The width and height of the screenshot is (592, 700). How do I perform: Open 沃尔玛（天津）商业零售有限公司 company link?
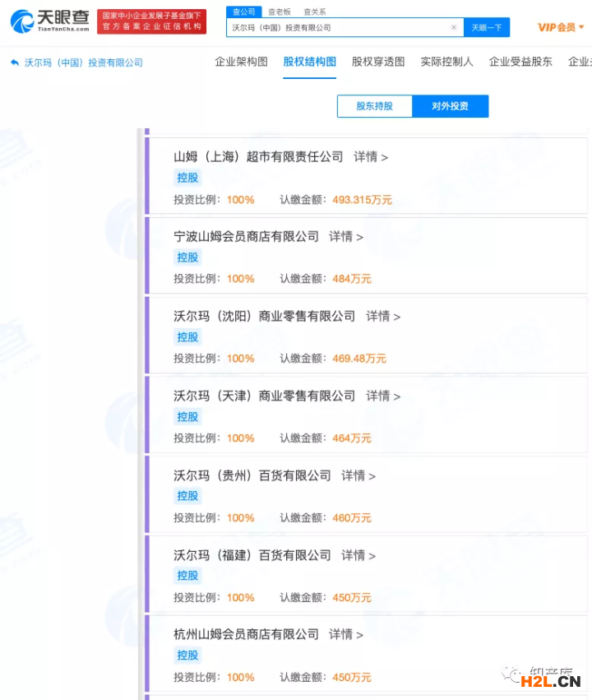(x=264, y=396)
